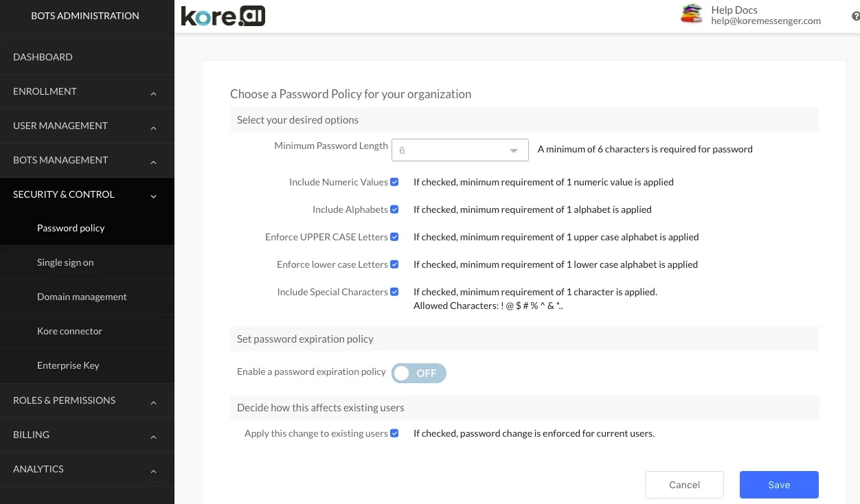Screen dimensions: 860x504
Task: Click the help question mark icon
Action: 855,15
